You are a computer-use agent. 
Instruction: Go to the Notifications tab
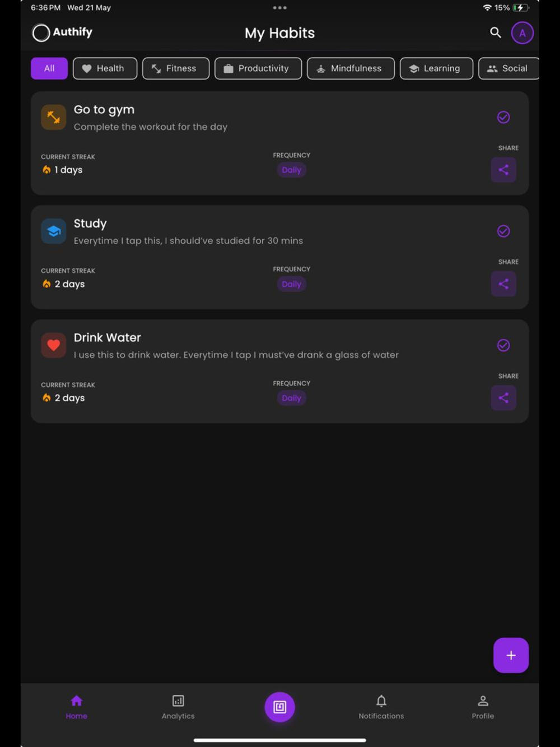pyautogui.click(x=381, y=706)
